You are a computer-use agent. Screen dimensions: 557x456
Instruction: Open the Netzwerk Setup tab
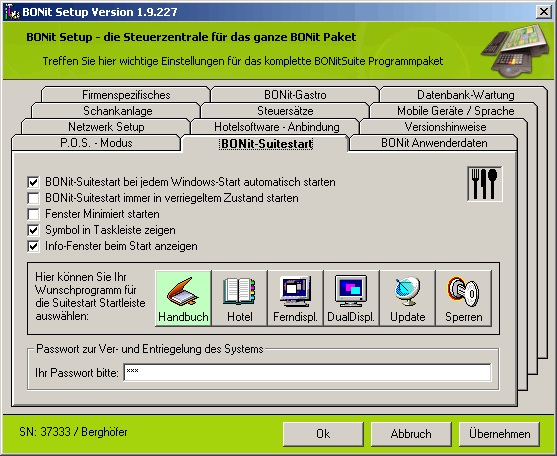[106, 127]
